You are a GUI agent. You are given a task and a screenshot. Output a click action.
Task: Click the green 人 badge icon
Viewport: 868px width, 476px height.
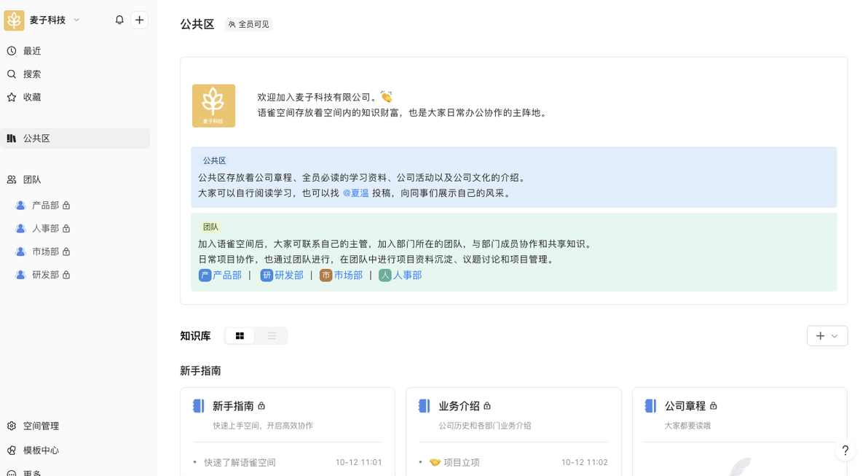(x=384, y=276)
